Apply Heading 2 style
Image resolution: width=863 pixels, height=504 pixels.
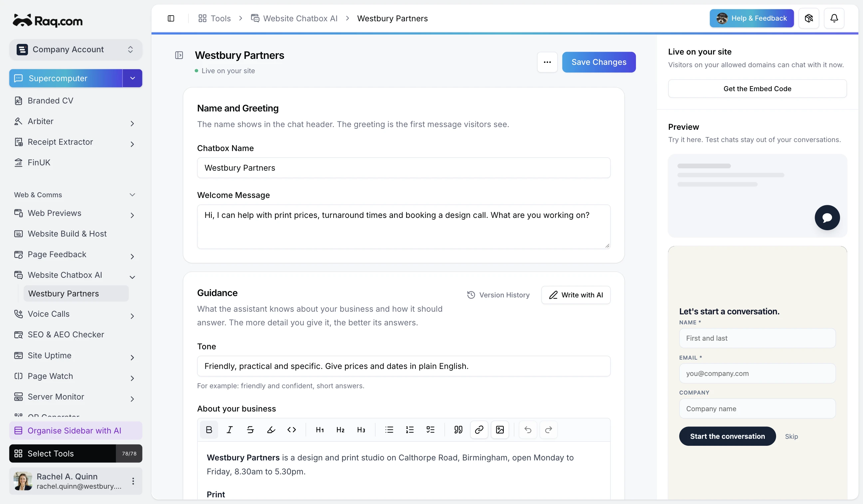pyautogui.click(x=340, y=430)
